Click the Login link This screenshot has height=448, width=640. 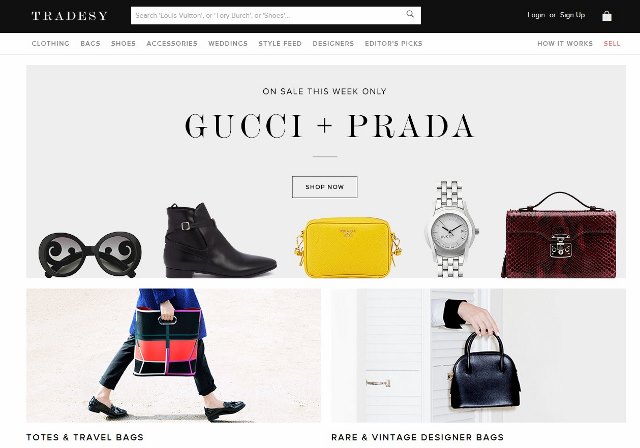[x=536, y=15]
